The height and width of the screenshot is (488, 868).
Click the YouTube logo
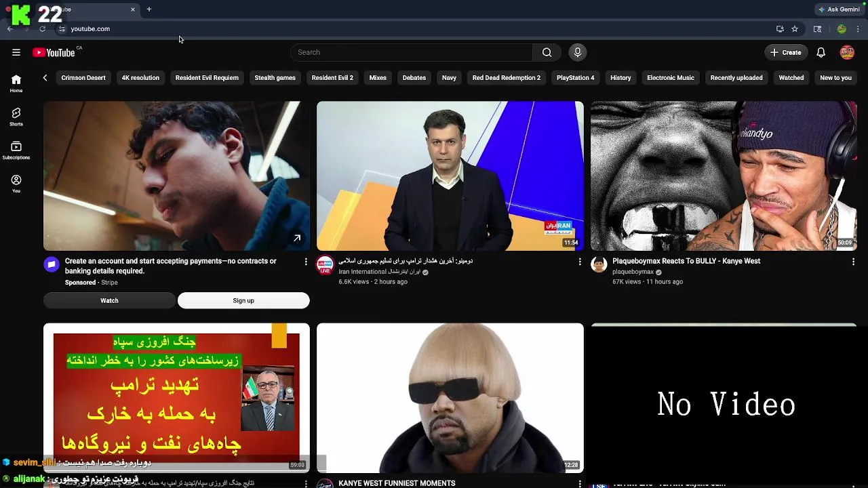[54, 53]
